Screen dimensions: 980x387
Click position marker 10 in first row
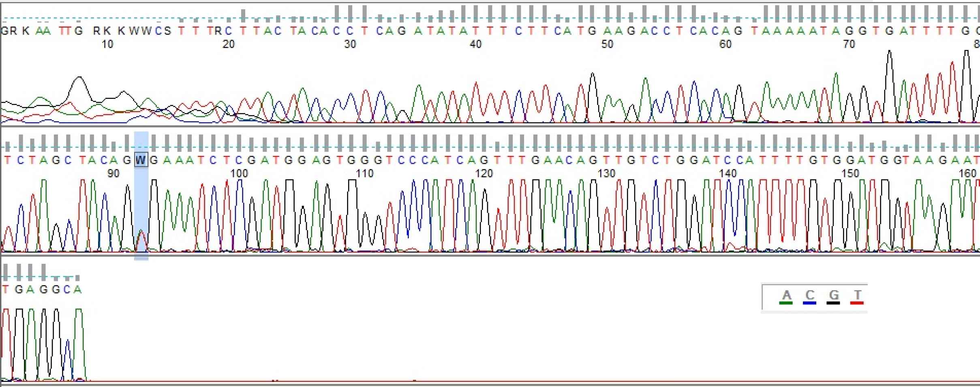tap(107, 44)
